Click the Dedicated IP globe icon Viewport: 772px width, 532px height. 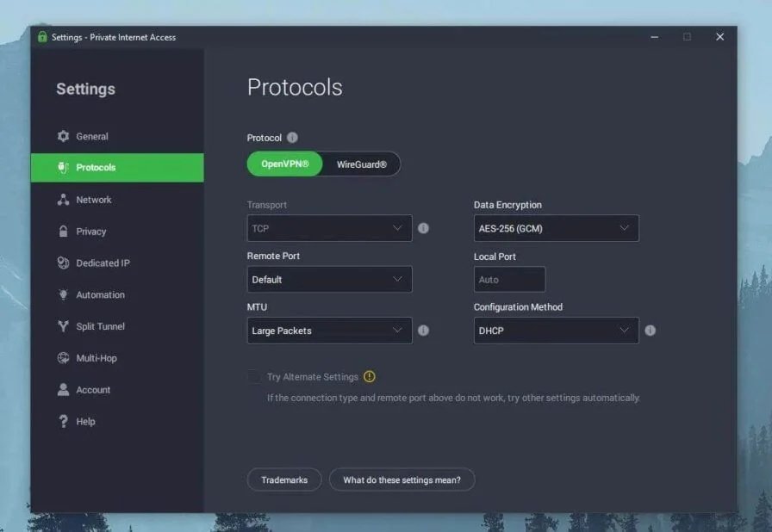coord(63,263)
